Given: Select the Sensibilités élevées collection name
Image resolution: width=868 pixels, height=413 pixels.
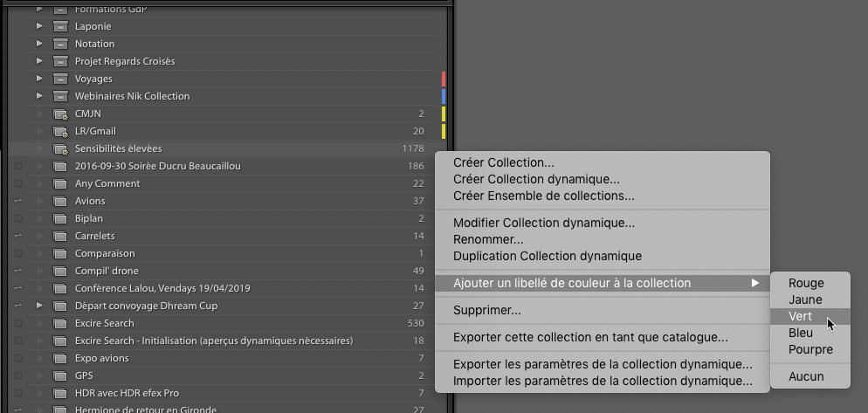Looking at the screenshot, I should [x=119, y=148].
